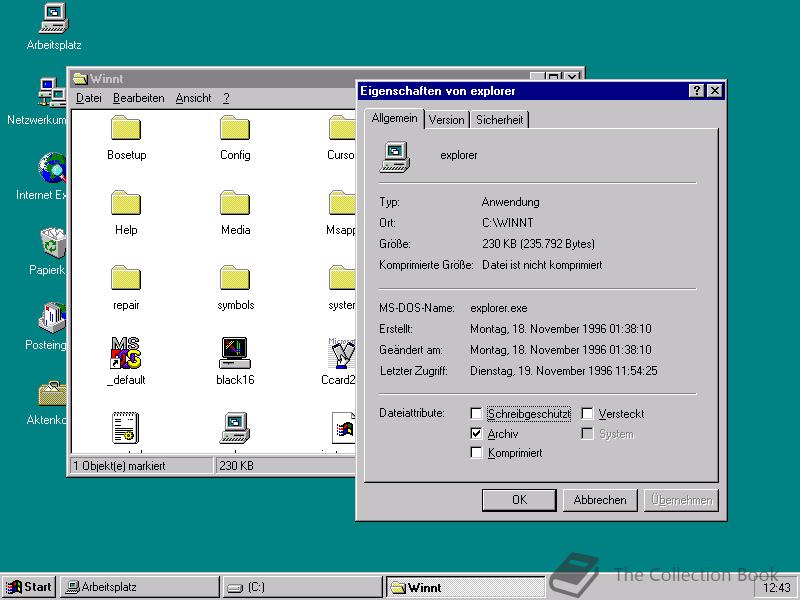Switch to (C:) taskbar button
800x600 pixels.
(302, 587)
